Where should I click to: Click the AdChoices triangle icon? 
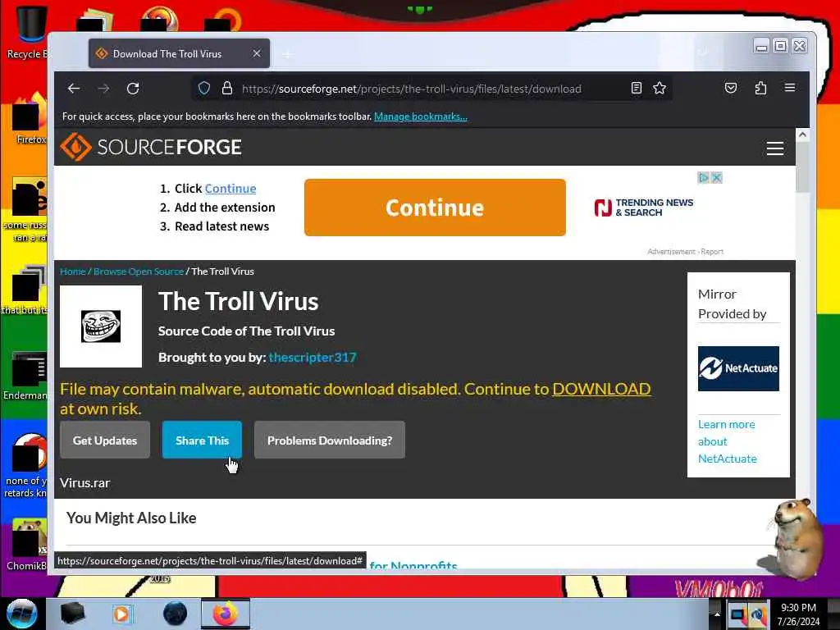click(x=704, y=177)
